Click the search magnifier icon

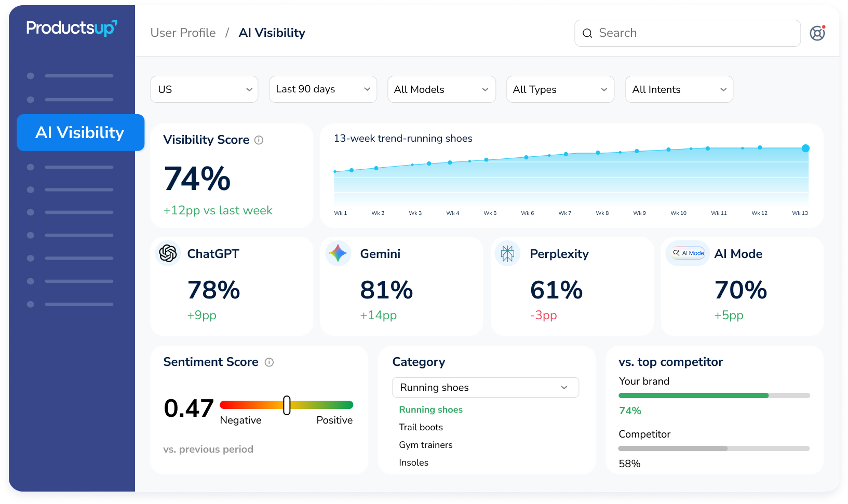tap(587, 33)
